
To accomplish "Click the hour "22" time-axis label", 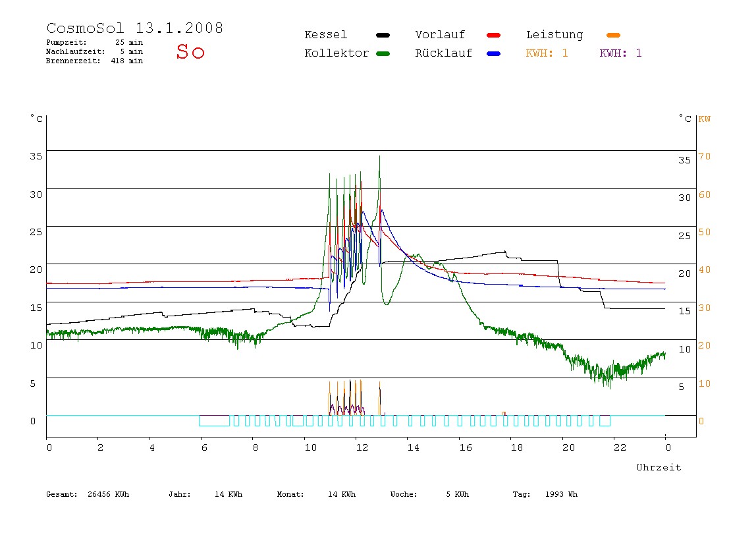I will 620,447.
